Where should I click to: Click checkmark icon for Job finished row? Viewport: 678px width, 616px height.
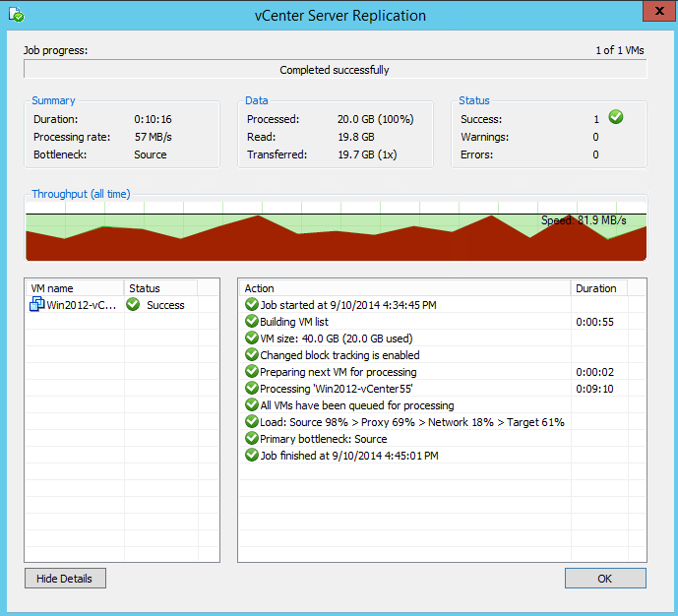pyautogui.click(x=251, y=456)
